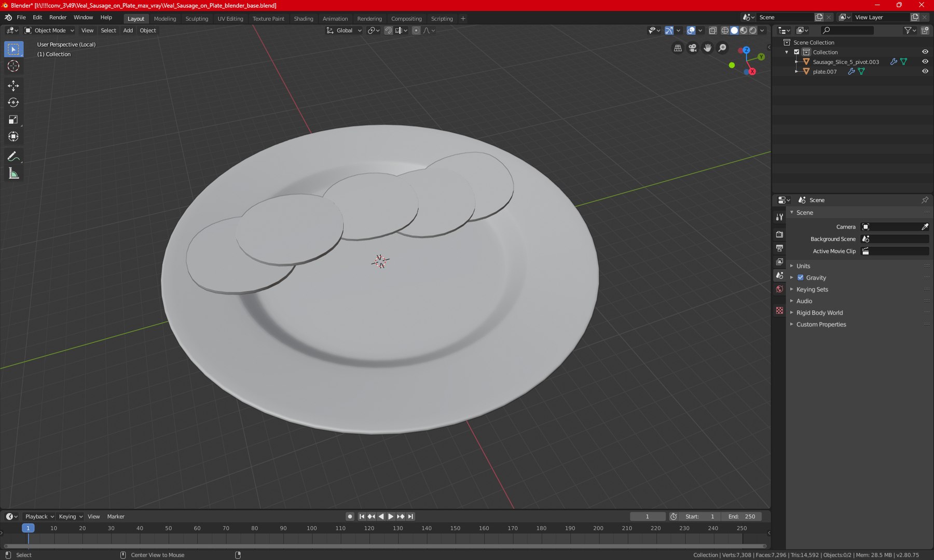934x560 pixels.
Task: Activate the Scale tool
Action: click(x=13, y=120)
